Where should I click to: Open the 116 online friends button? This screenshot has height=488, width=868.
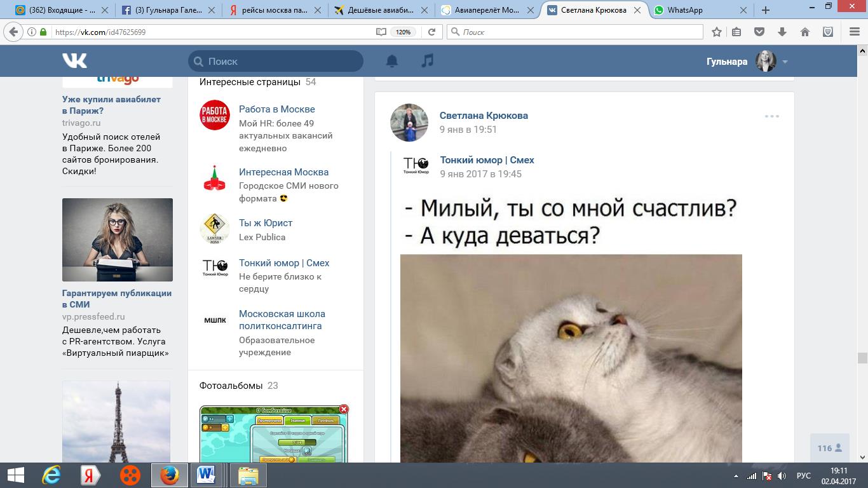coord(829,448)
